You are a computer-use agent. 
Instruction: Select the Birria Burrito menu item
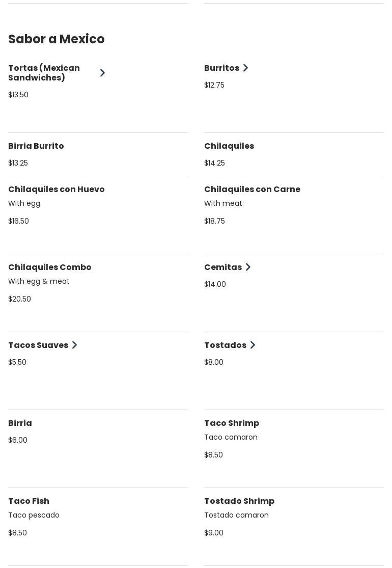[98, 154]
